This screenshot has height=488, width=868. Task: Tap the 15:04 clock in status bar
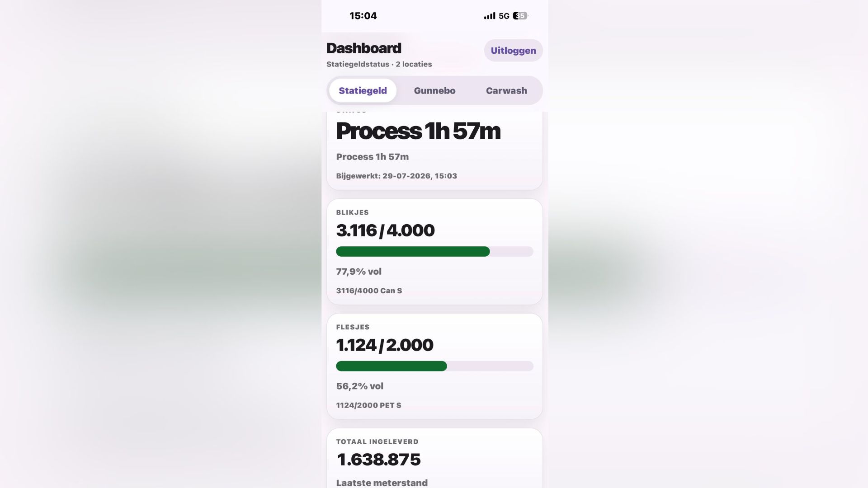tap(363, 16)
